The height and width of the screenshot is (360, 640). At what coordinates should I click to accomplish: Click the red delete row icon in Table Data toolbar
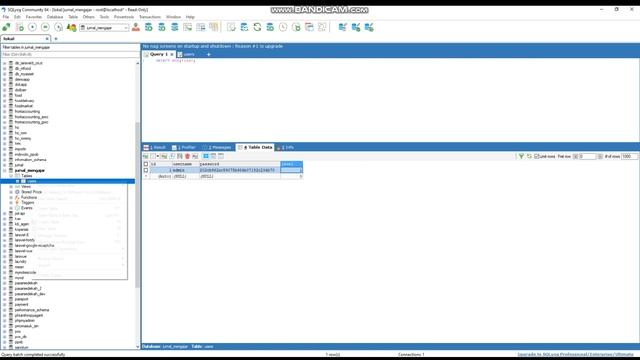[x=187, y=156]
